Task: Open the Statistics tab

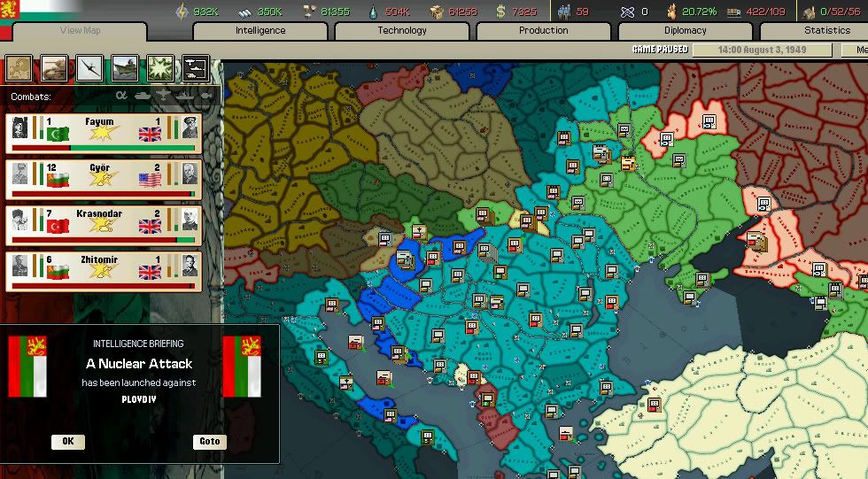Action: coord(814,30)
